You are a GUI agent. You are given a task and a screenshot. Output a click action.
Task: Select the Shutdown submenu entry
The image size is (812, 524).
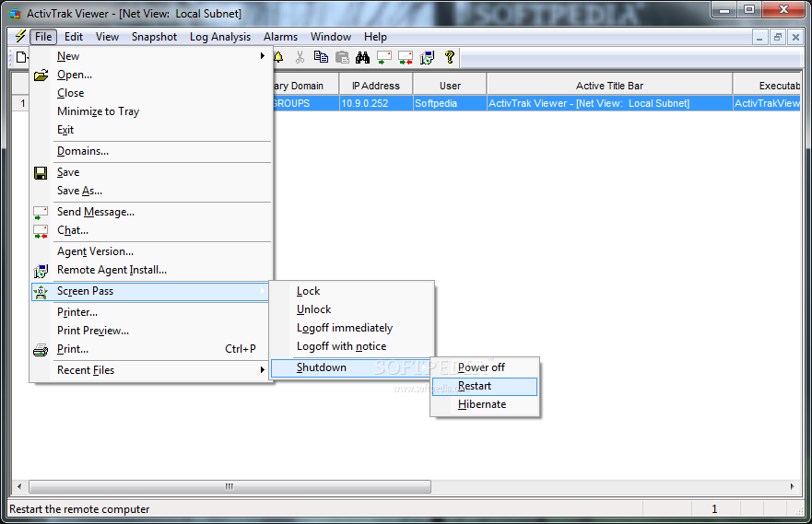352,367
